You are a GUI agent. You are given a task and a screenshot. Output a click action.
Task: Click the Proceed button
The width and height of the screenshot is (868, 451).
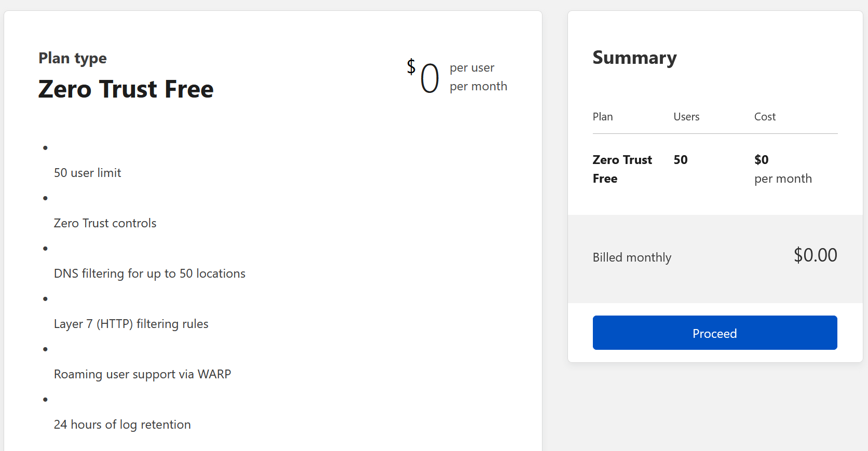tap(714, 333)
